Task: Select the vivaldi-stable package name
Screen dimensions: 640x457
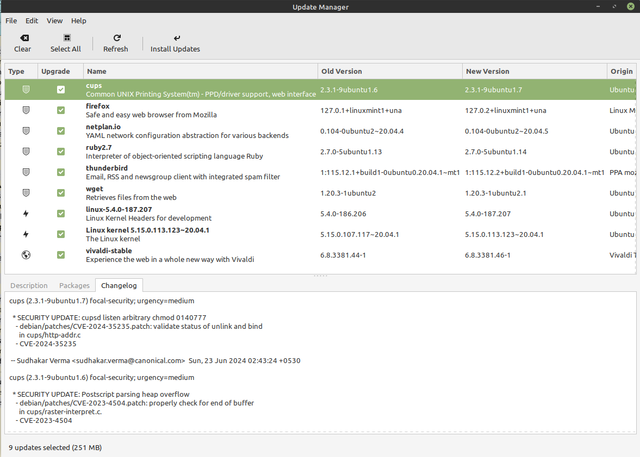Action: [x=109, y=251]
